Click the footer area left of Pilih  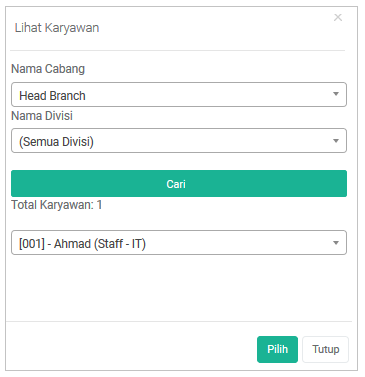click(x=132, y=349)
